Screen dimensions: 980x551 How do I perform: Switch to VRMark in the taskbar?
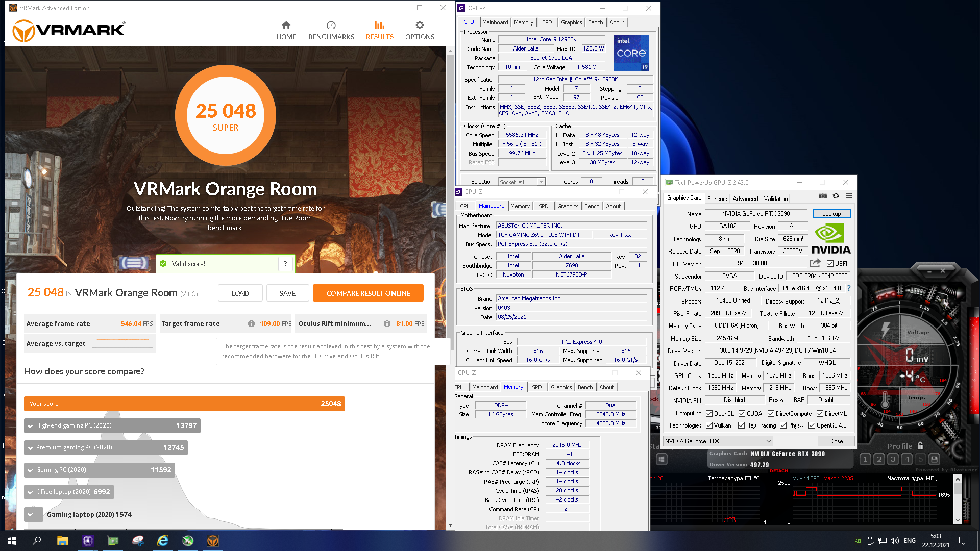click(213, 541)
